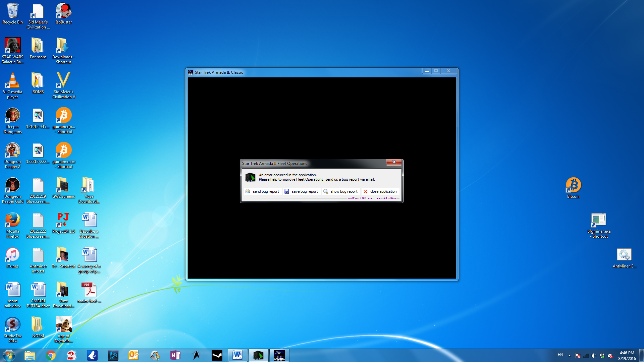The width and height of the screenshot is (644, 362).
Task: Select the IsoBuster desktop icon
Action: pyautogui.click(x=64, y=14)
